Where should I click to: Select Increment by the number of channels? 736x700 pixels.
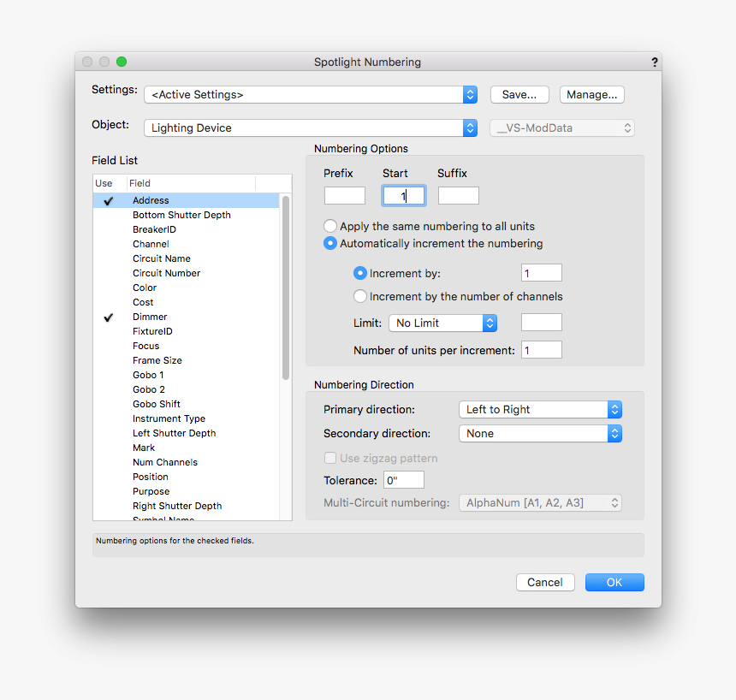[360, 294]
